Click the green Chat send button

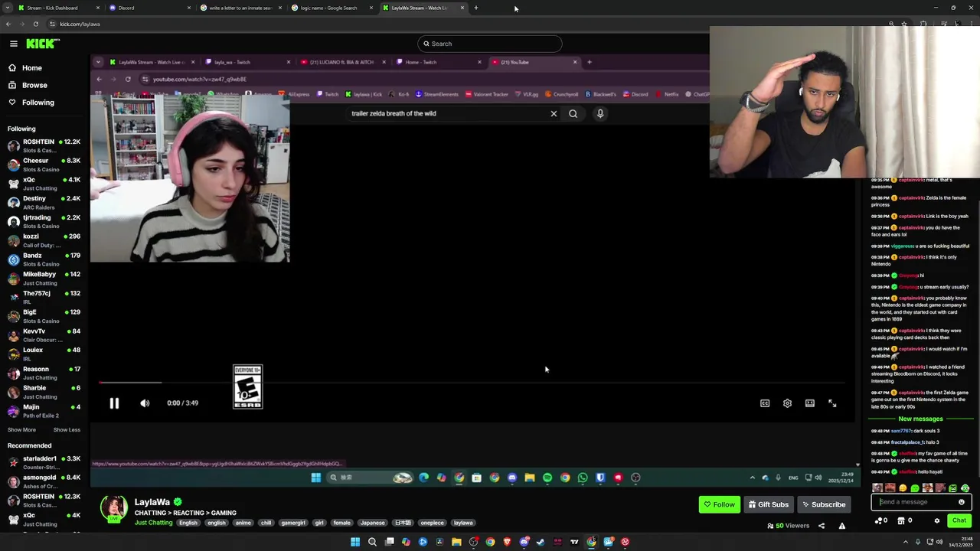pyautogui.click(x=959, y=520)
